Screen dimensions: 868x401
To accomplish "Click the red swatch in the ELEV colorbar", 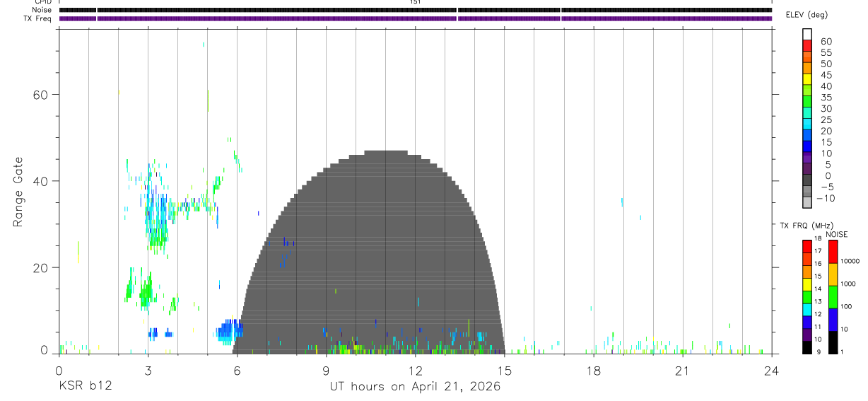I will [x=807, y=45].
